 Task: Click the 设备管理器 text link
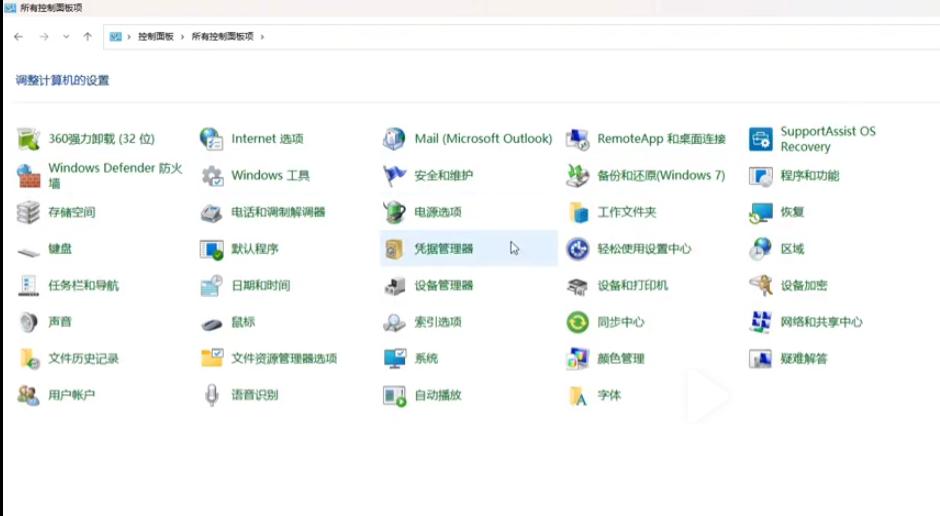pyautogui.click(x=444, y=285)
